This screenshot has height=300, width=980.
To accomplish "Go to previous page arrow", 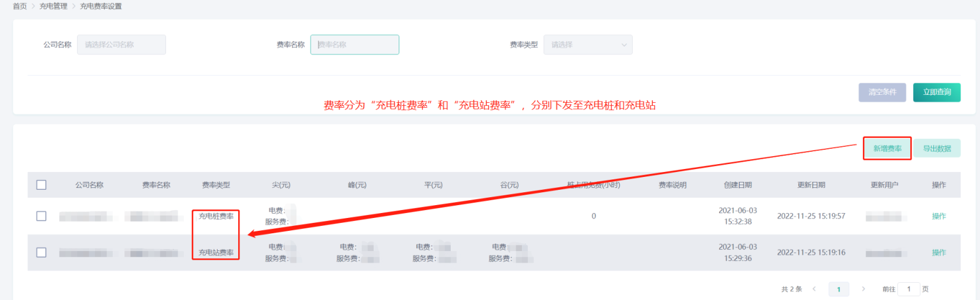I will coord(814,289).
